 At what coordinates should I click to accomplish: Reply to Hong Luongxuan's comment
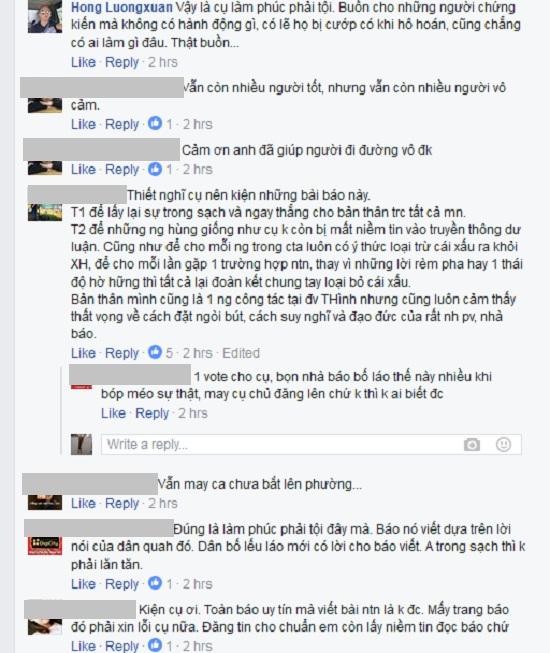122,62
